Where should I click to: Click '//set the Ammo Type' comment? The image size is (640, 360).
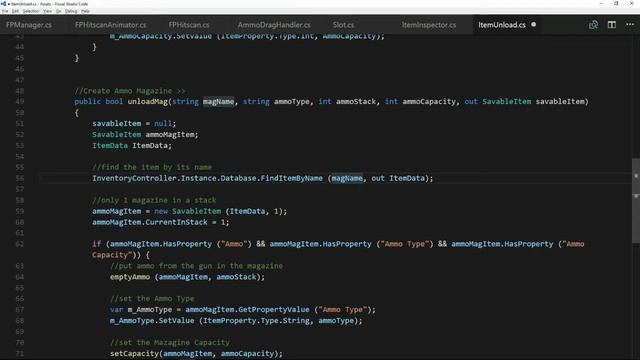tap(152, 299)
